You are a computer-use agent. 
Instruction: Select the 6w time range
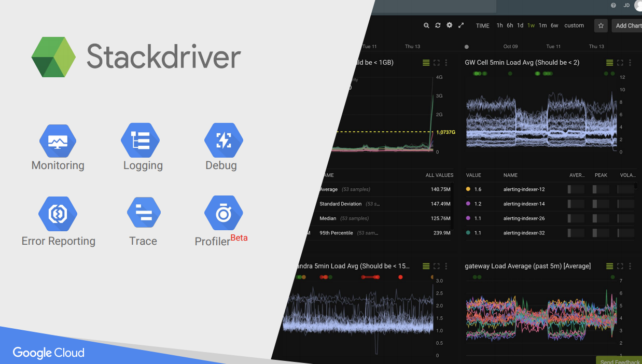pos(554,25)
